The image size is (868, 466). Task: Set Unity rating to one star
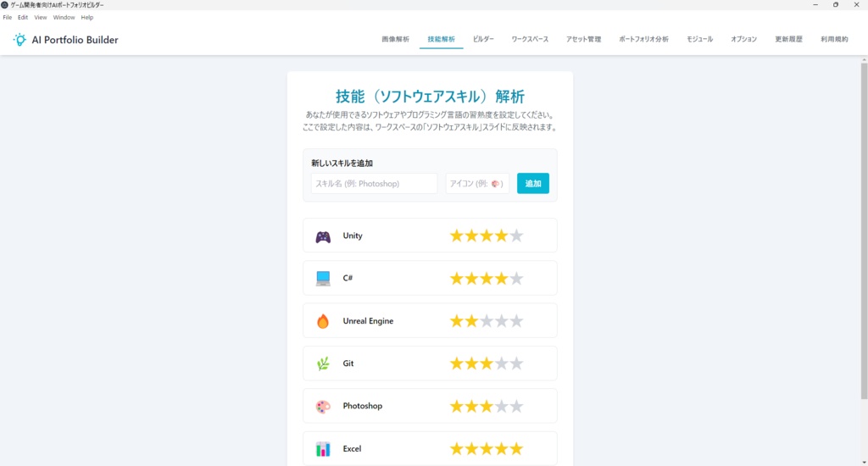(456, 236)
